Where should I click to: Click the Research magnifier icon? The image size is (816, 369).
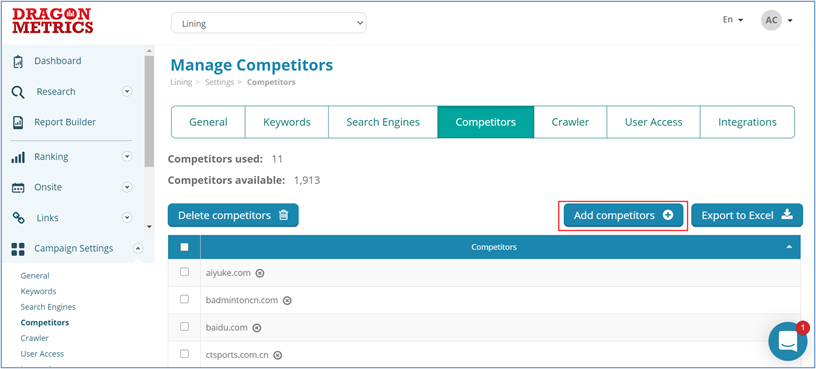tap(18, 93)
